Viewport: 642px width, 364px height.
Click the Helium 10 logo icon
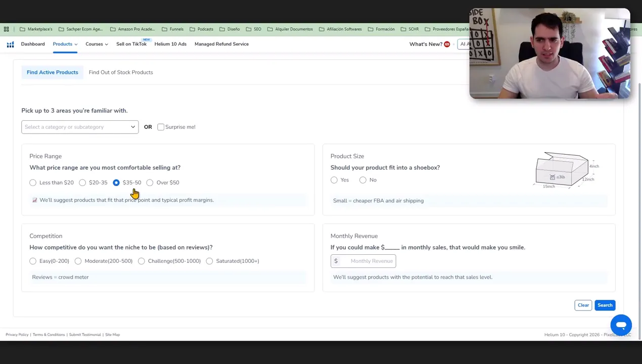pyautogui.click(x=10, y=44)
